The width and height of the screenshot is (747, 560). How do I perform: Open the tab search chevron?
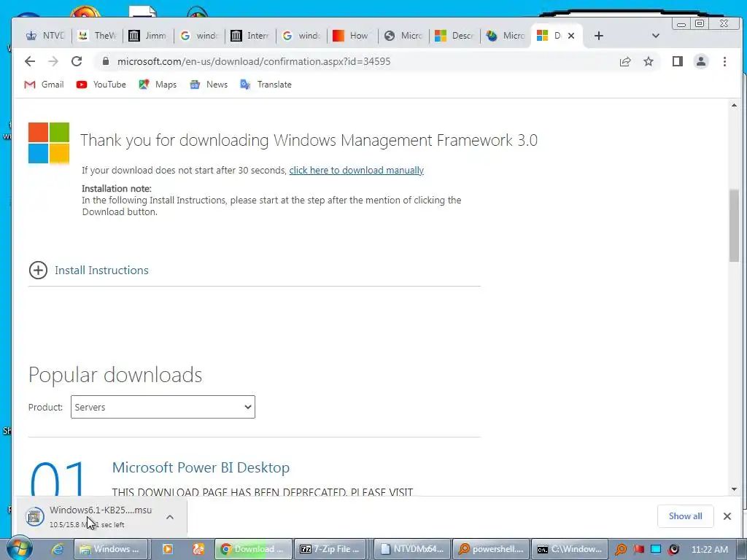click(x=656, y=36)
